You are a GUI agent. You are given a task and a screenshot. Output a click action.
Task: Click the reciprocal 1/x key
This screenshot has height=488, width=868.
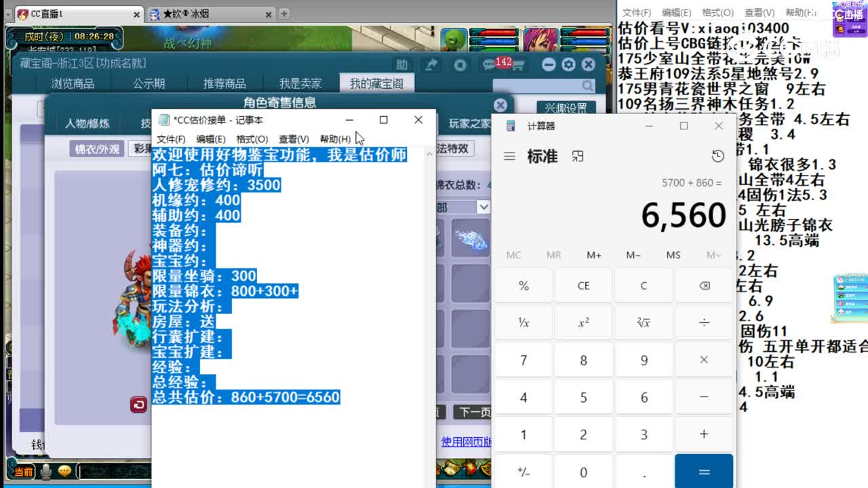pos(524,323)
